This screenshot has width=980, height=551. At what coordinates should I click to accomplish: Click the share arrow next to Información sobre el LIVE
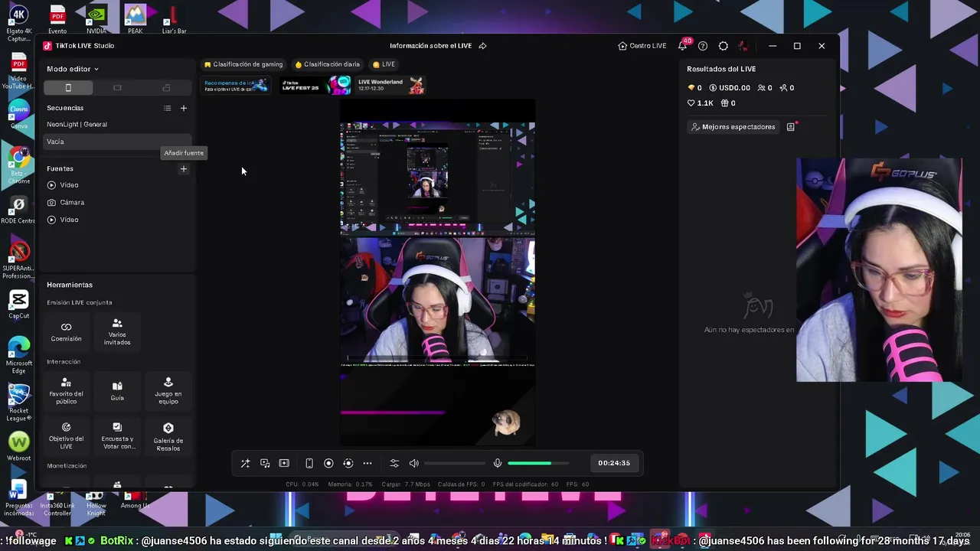click(483, 46)
